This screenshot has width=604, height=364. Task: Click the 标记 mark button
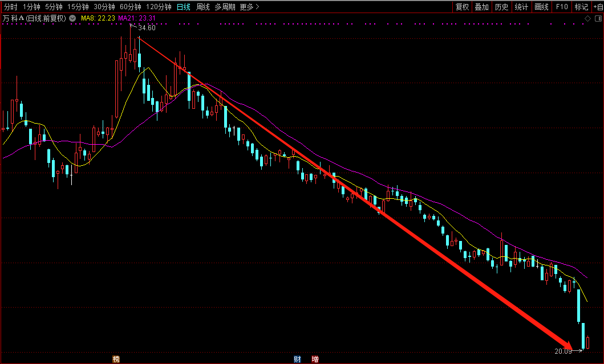(581, 7)
